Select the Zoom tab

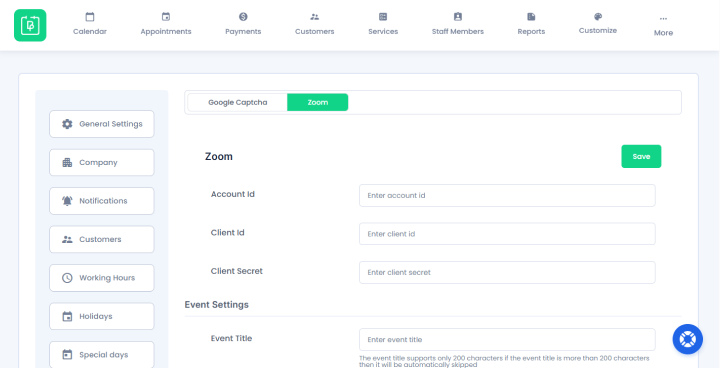click(x=318, y=102)
